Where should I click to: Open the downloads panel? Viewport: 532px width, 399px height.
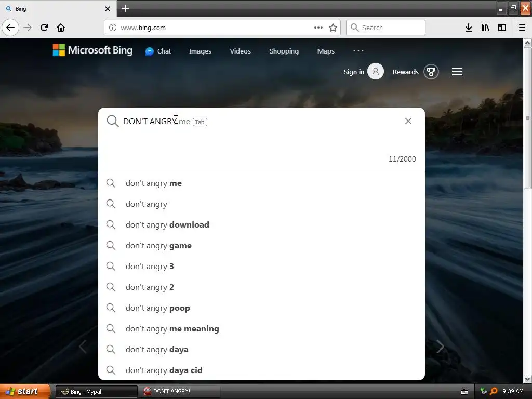469,28
